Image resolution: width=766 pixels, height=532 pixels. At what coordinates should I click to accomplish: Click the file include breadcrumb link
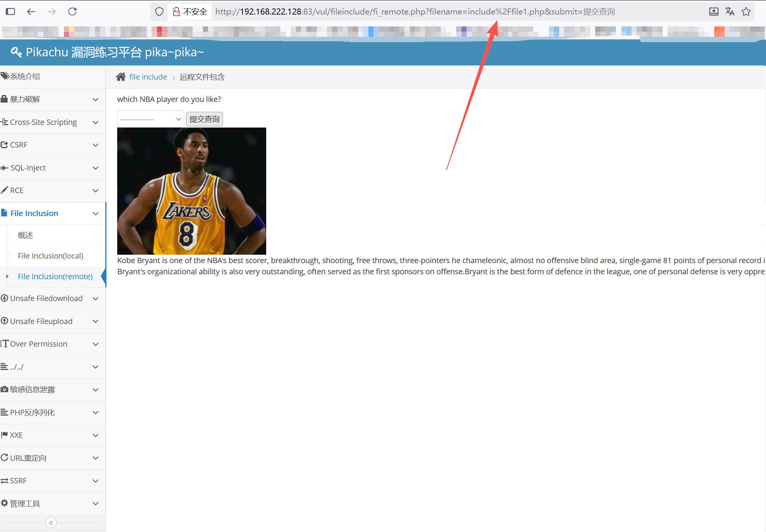148,77
